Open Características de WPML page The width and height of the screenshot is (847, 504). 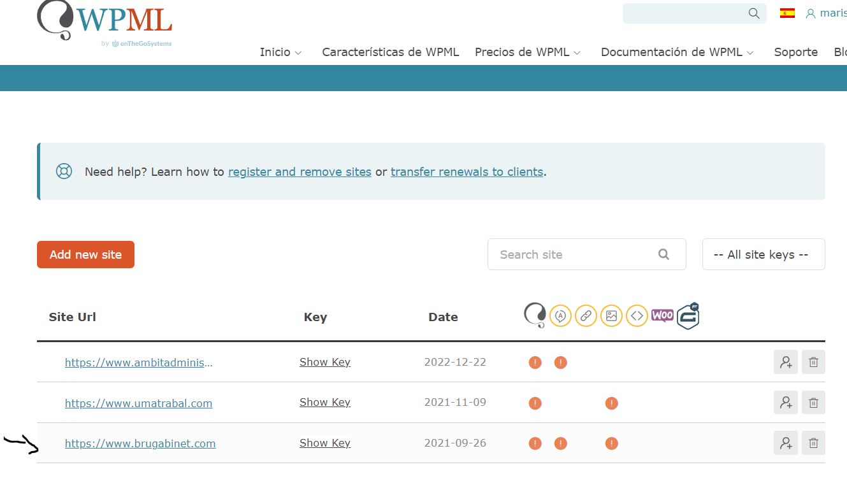(391, 52)
